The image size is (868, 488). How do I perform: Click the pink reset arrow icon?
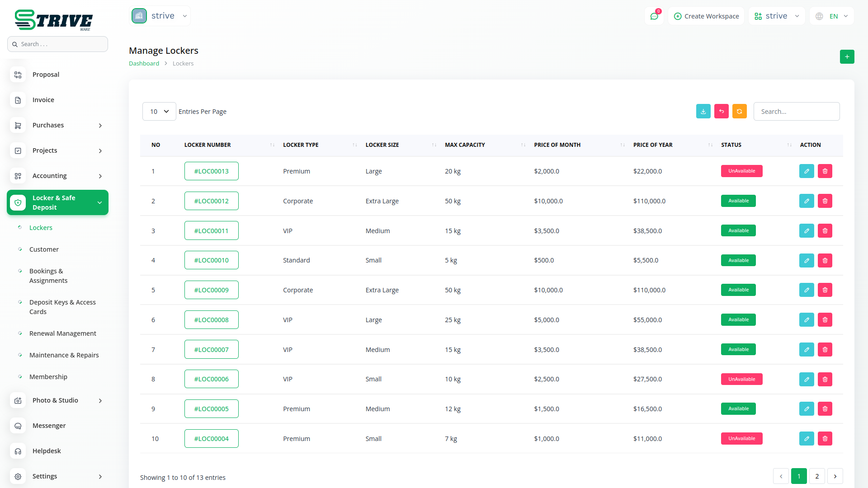click(721, 112)
